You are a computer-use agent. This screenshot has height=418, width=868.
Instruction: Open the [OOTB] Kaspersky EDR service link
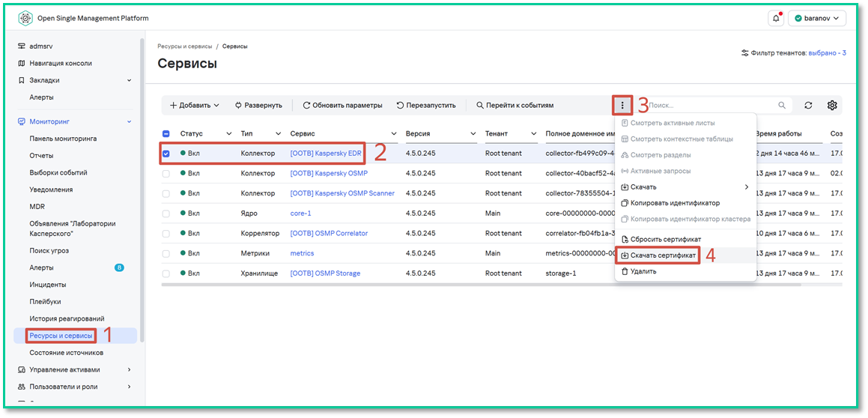(326, 154)
